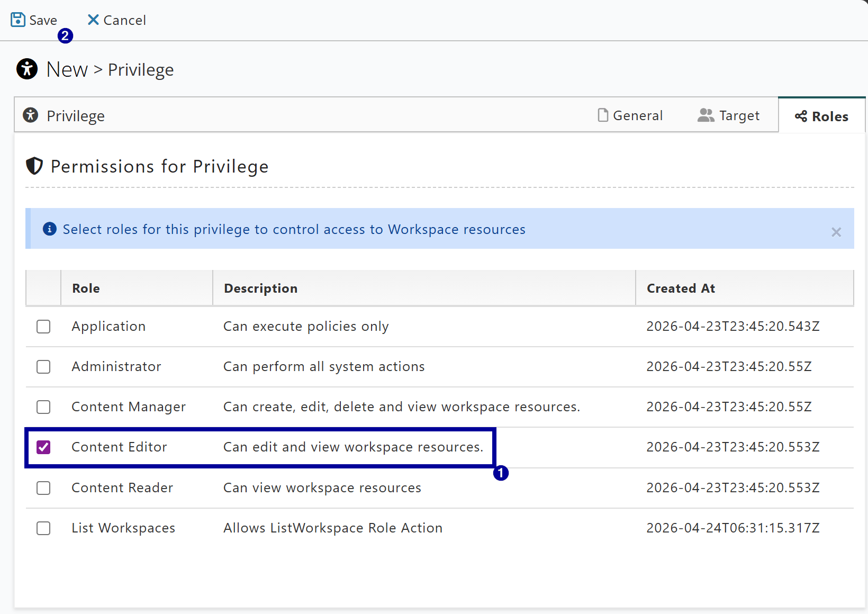Switch to the Target tab
The width and height of the screenshot is (868, 614).
tap(728, 115)
